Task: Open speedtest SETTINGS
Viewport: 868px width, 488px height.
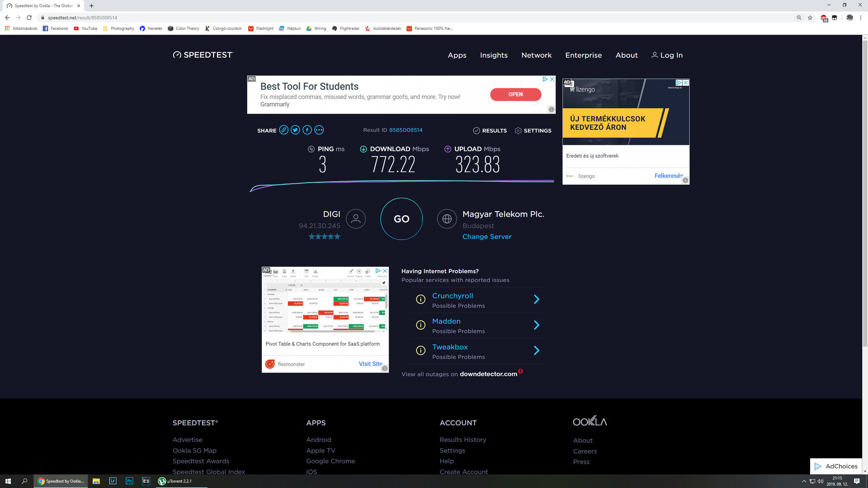Action: coord(533,131)
